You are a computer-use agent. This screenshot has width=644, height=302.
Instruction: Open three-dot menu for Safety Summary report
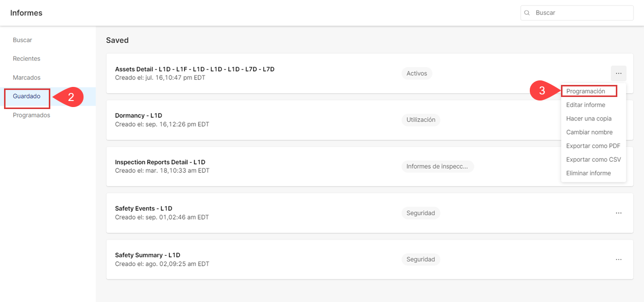(618, 259)
